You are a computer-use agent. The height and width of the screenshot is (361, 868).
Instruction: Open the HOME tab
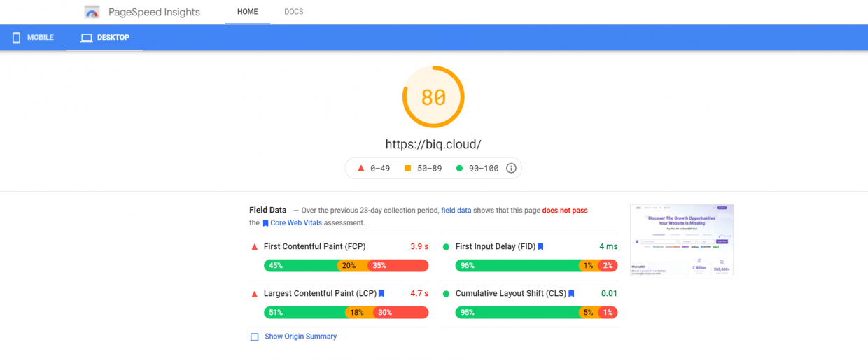pyautogui.click(x=248, y=12)
